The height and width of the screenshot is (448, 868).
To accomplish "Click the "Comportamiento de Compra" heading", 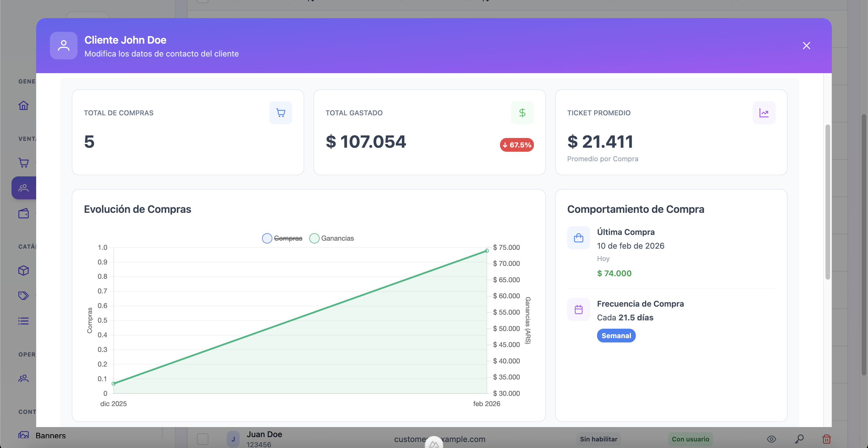I will [635, 209].
